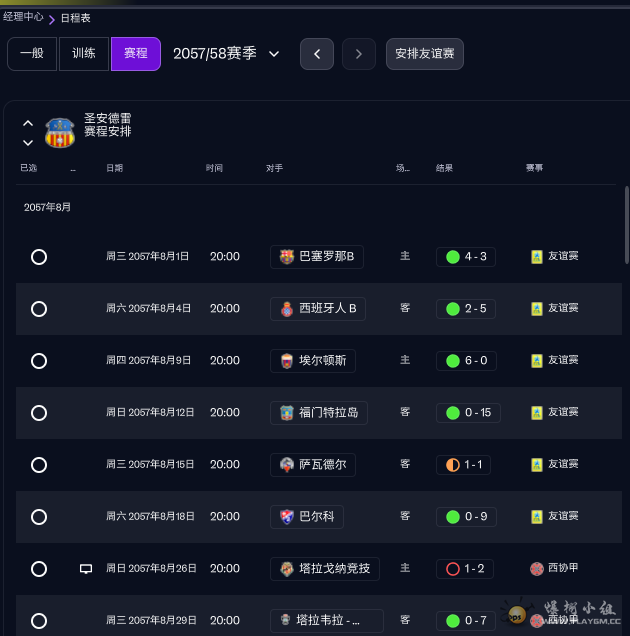
Task: Click the 2057年8月 month heading
Action: click(x=47, y=207)
